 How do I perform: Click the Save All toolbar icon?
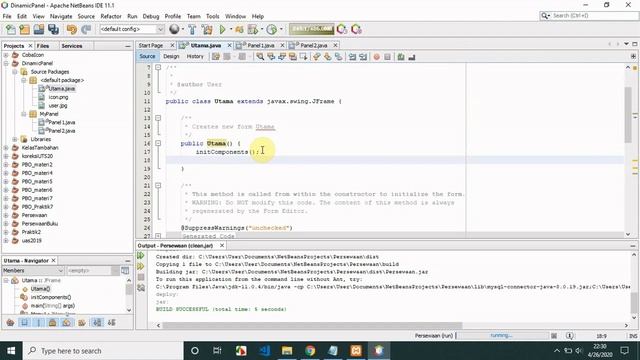(53, 29)
